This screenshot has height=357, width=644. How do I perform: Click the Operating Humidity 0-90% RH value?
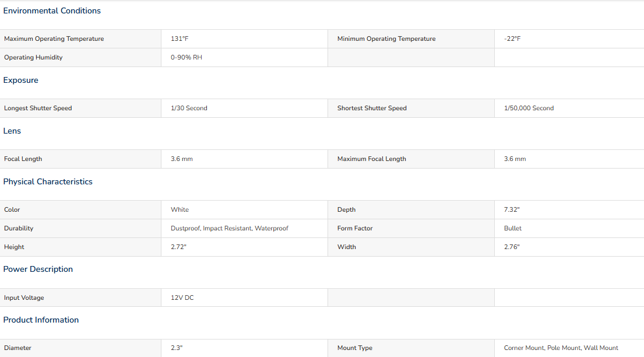(x=186, y=57)
